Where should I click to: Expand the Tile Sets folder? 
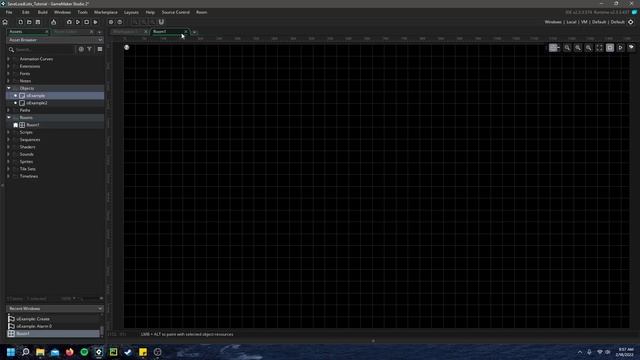click(x=9, y=169)
